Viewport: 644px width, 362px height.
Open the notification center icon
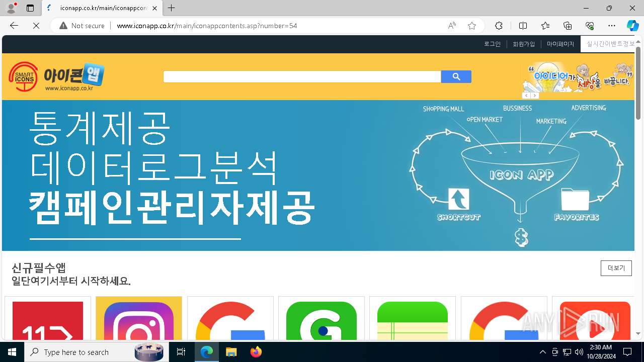[x=627, y=352]
